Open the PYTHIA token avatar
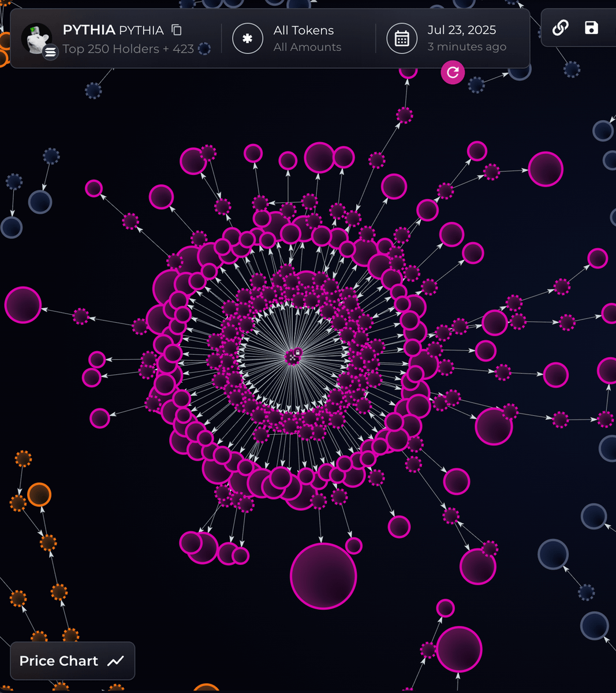The width and height of the screenshot is (616, 693). (x=37, y=39)
